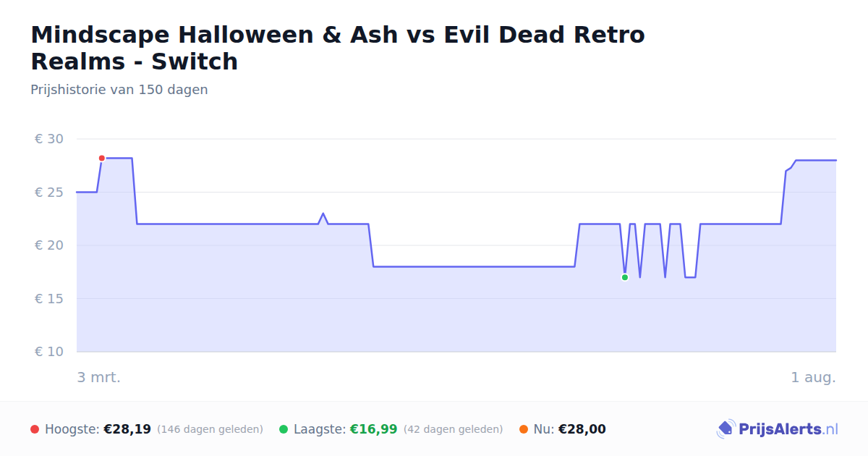Click the € 20 axis label
Viewport: 868px width, 456px height.
pos(49,245)
